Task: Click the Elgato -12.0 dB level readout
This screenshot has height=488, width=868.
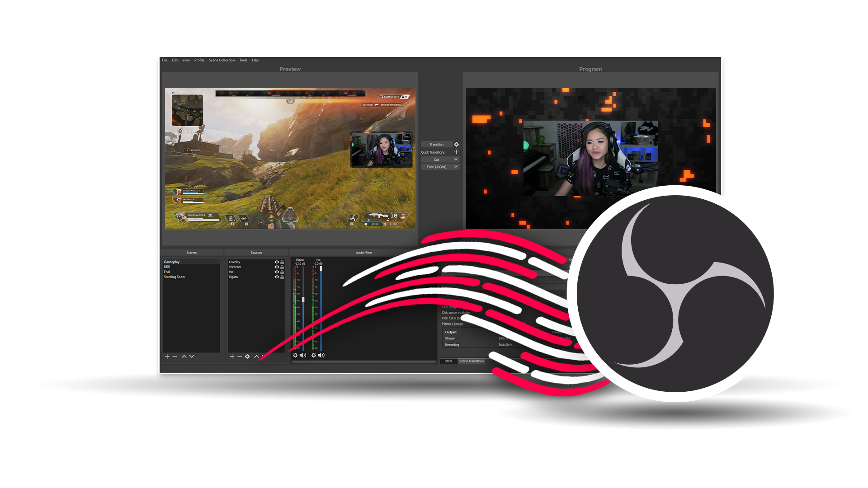Action: click(300, 263)
